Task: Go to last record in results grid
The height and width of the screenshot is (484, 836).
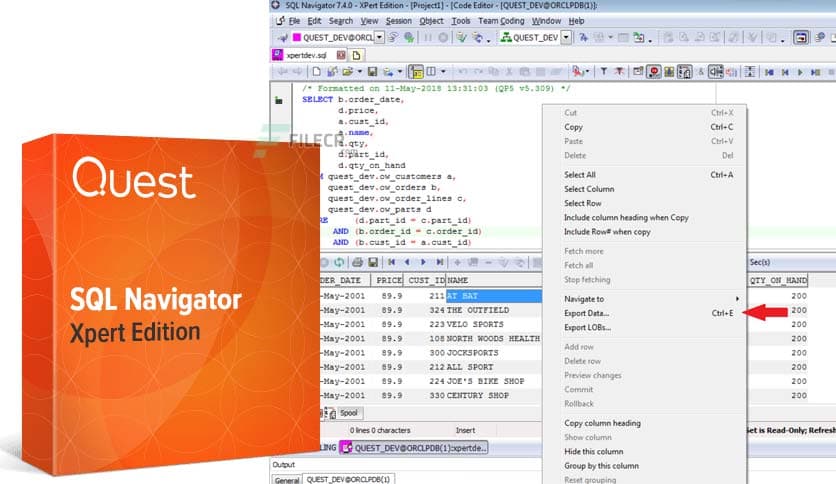Action: [440, 262]
